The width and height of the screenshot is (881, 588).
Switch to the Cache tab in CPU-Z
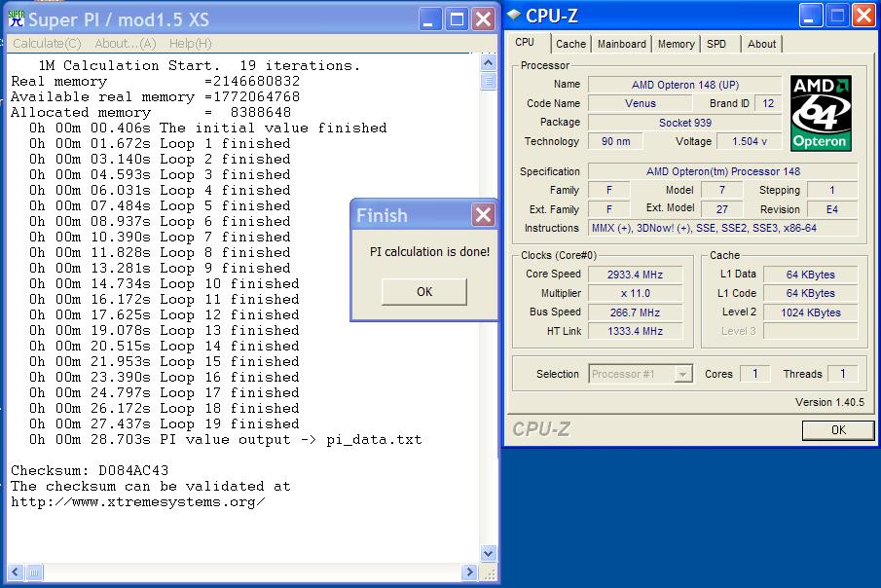pos(570,44)
